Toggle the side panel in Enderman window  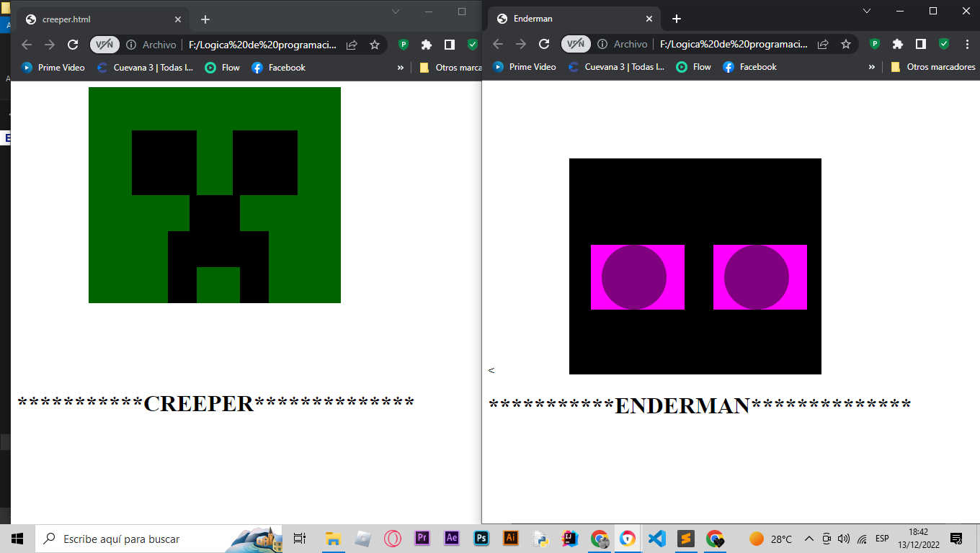[x=921, y=45]
